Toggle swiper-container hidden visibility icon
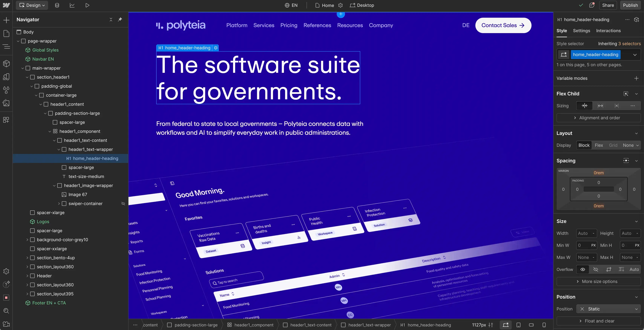Screen dimensions: 644x330 point(123,204)
